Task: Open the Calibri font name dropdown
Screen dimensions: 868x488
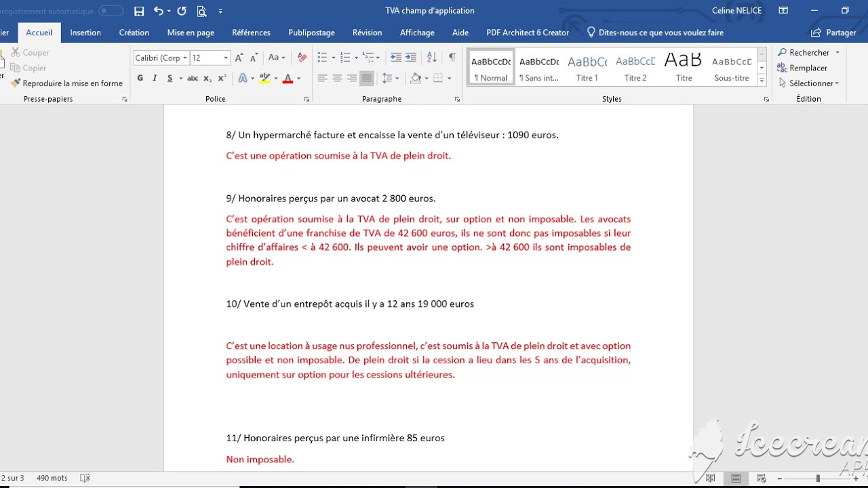Action: [x=184, y=58]
